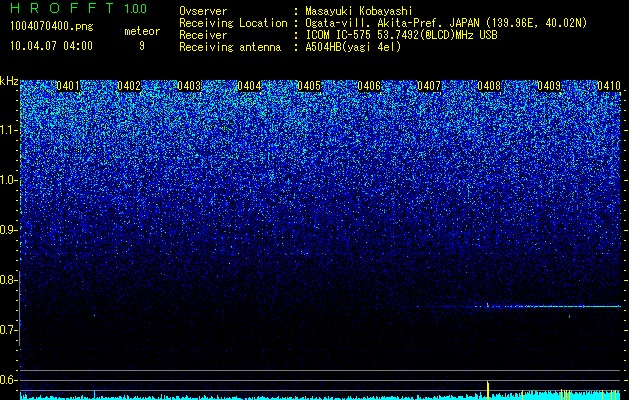Click observer name Masayuki Kobayashi

359,11
